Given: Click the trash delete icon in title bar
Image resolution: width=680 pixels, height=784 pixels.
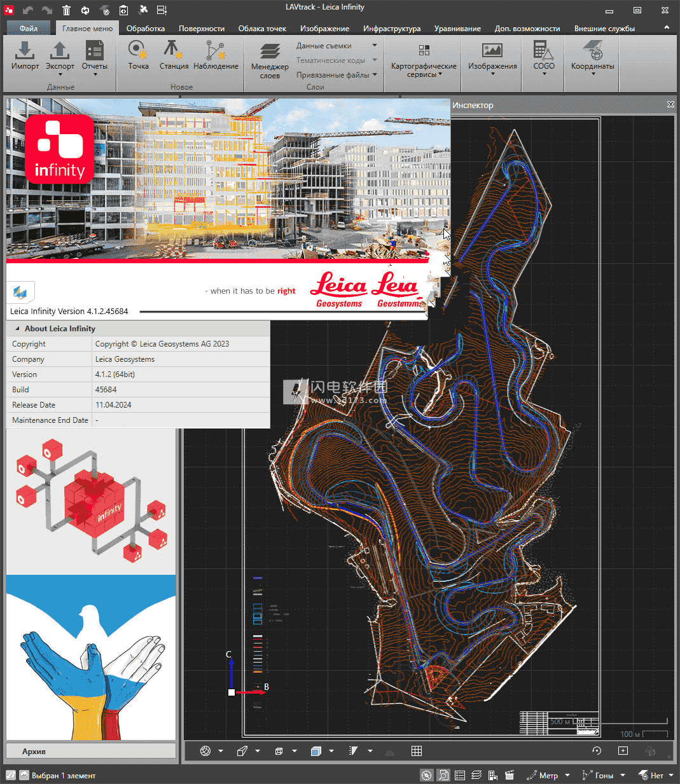Looking at the screenshot, I should pos(66,10).
